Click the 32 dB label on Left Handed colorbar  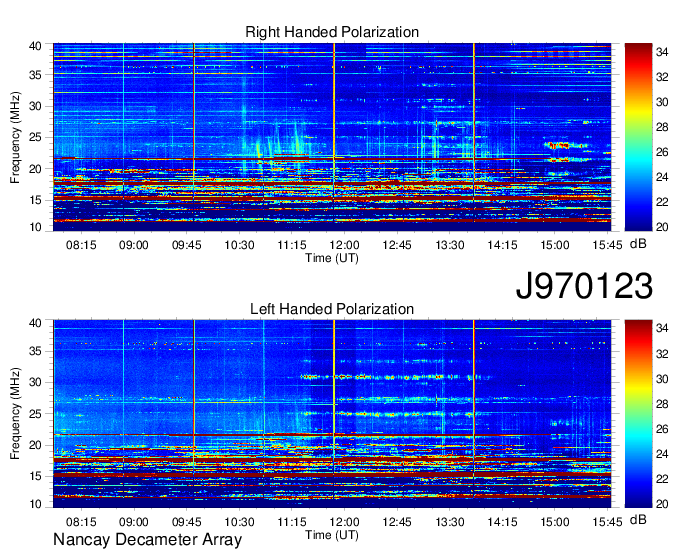662,354
